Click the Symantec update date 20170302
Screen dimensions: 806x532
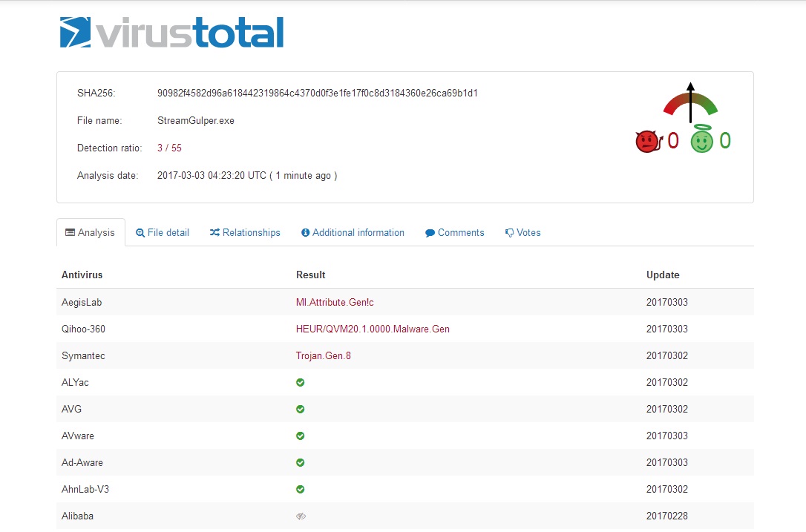coord(667,355)
